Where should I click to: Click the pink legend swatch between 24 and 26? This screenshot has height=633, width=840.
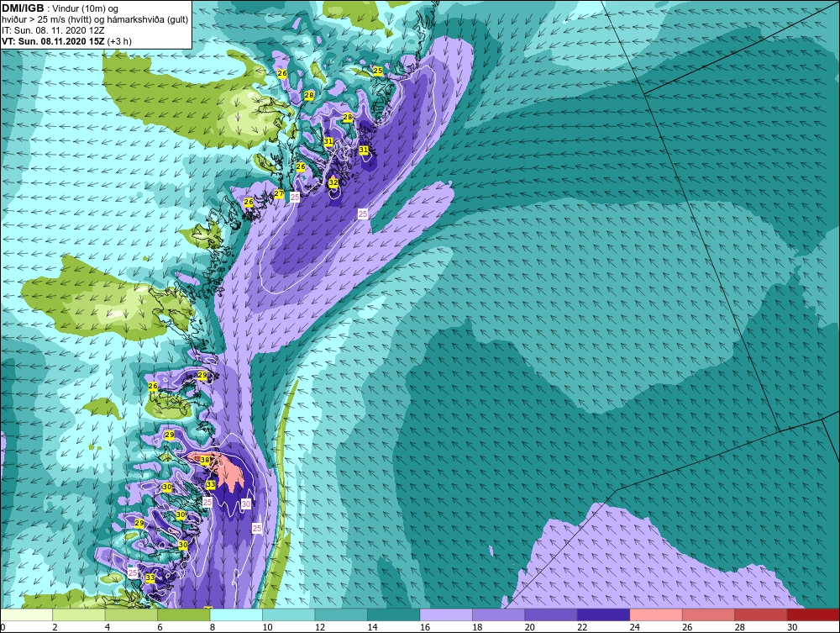tap(656, 615)
